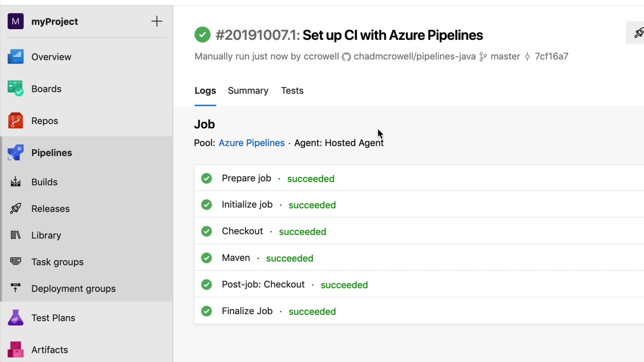Open Boards from the sidebar icon
This screenshot has width=644, height=362.
point(15,88)
